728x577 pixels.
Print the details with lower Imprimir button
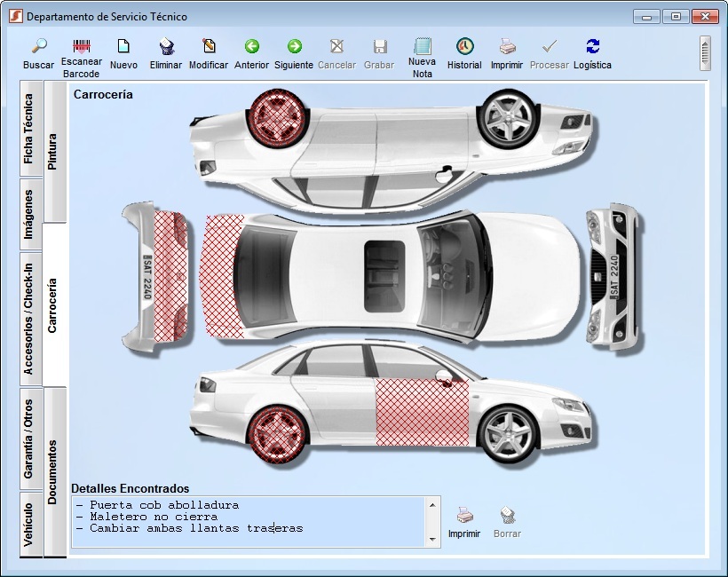[x=464, y=522]
